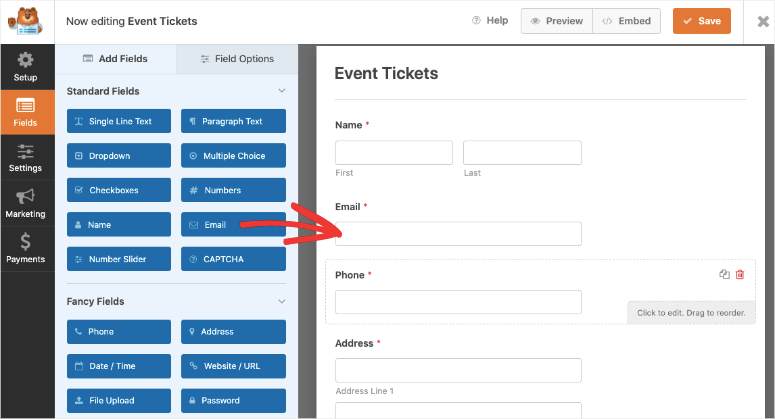
Task: Open the Payments sidebar section
Action: coord(25,248)
